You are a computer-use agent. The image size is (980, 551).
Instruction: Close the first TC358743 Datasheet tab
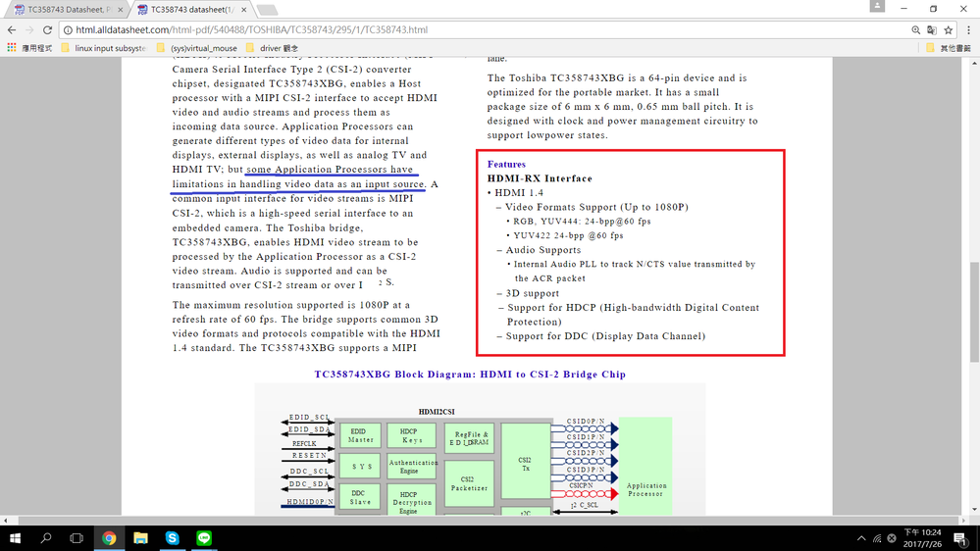(120, 10)
